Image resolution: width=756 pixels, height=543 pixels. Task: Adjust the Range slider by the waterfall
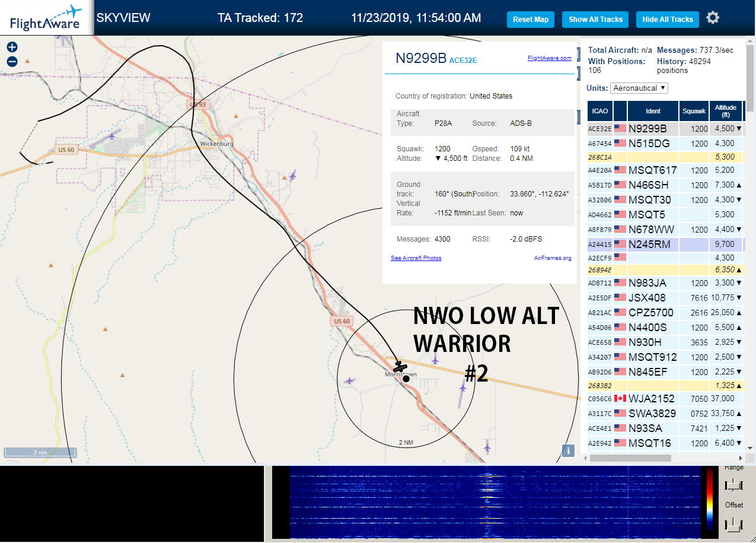point(734,485)
